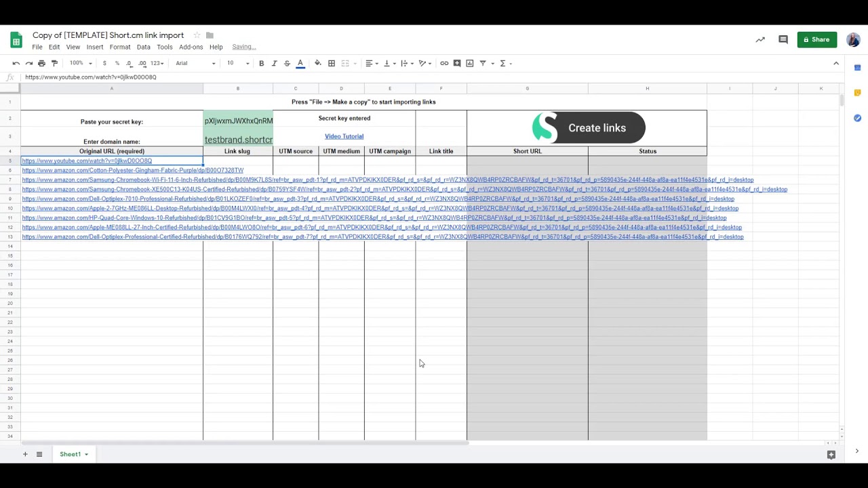Open the activity trend icon

(x=760, y=39)
